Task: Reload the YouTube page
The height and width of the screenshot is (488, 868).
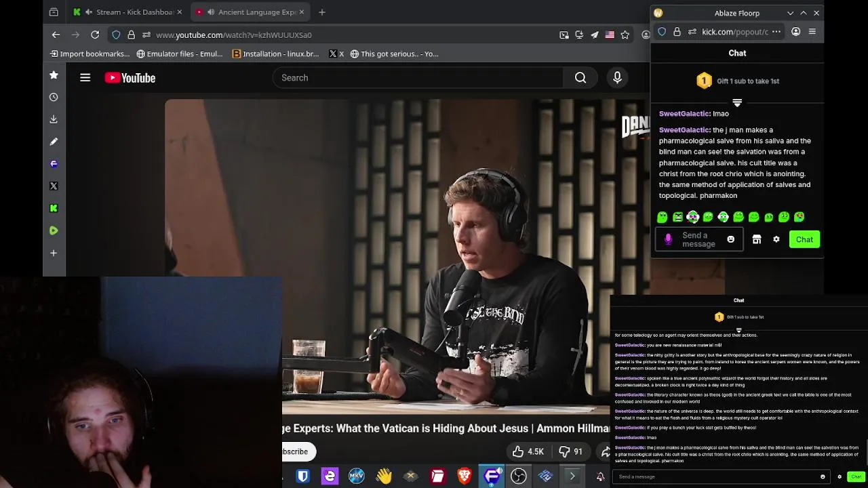Action: click(95, 35)
